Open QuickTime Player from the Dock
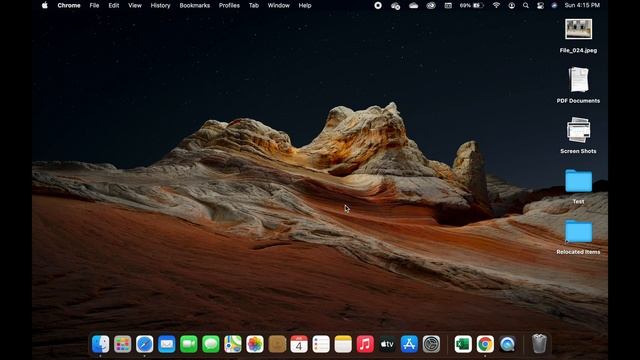 point(507,344)
